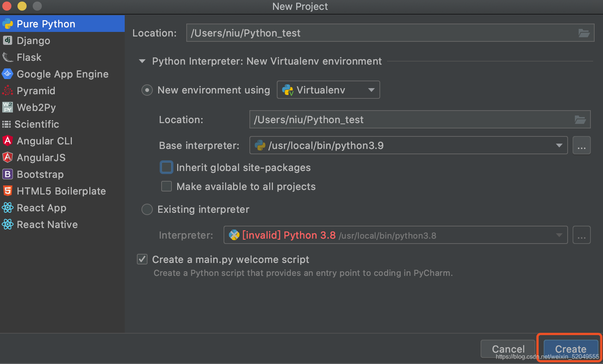
Task: Select Existing interpreter radio button
Action: point(147,209)
